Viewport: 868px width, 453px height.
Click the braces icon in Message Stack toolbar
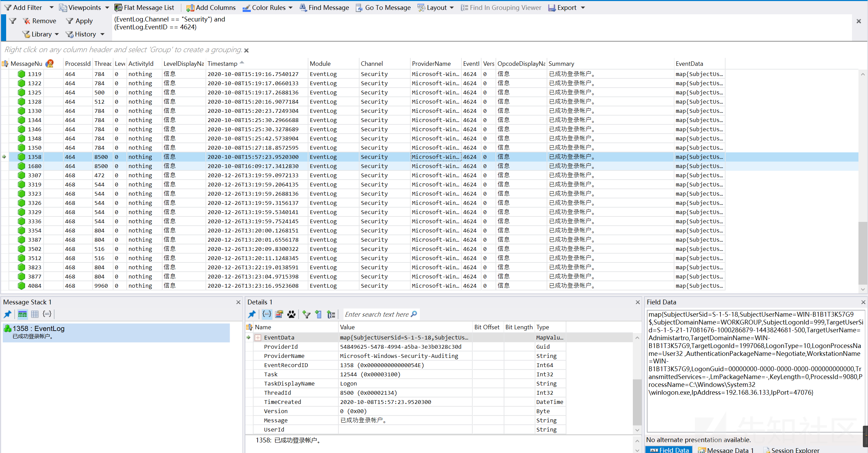(x=47, y=314)
